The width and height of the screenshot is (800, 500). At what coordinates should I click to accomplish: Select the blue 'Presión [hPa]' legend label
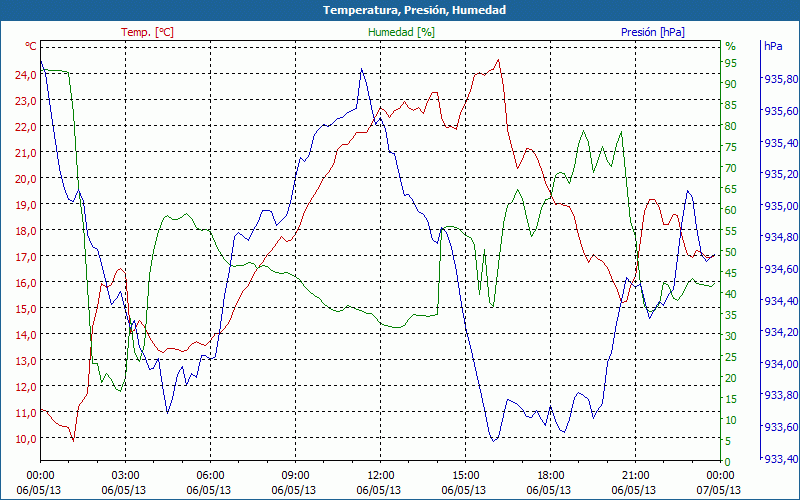pos(653,32)
